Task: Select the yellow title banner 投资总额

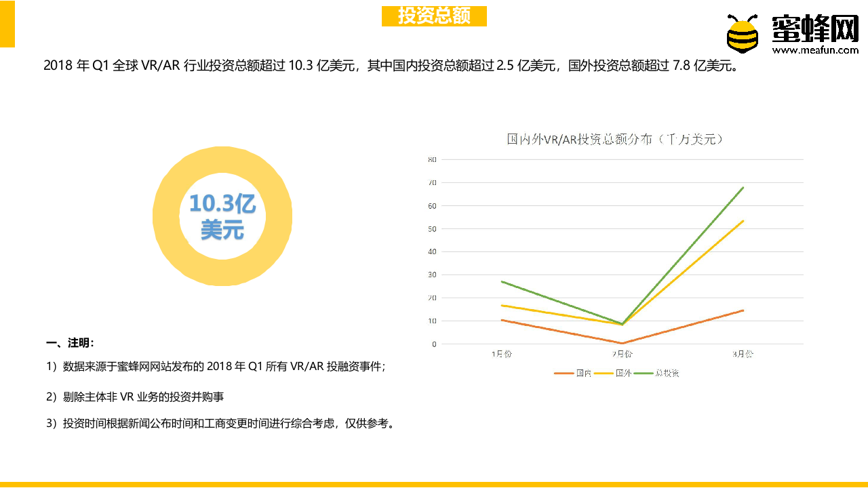Action: click(434, 16)
